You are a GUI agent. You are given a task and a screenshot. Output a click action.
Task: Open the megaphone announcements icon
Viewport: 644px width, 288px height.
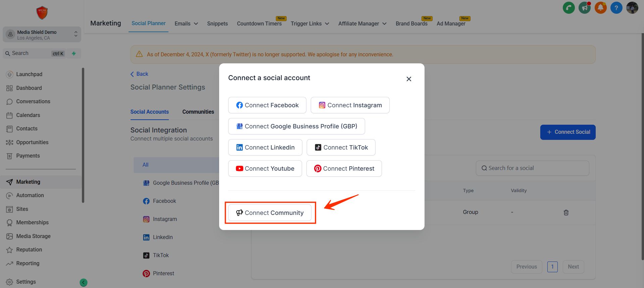[585, 8]
